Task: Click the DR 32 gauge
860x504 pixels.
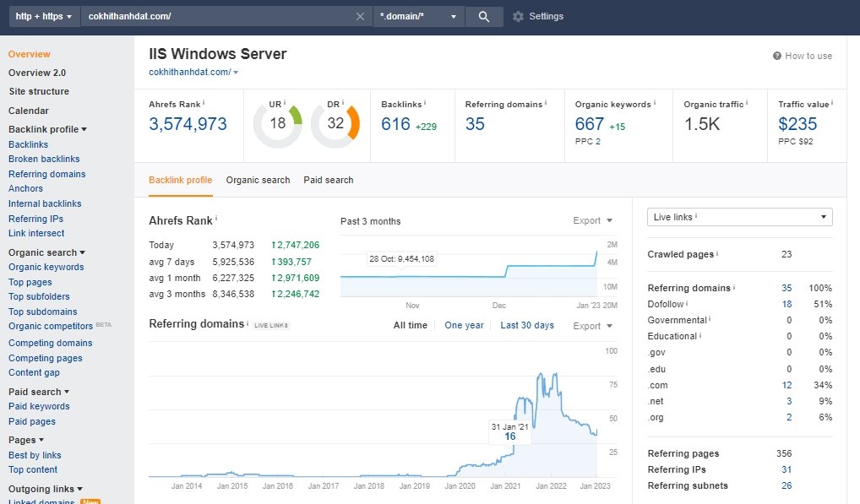Action: click(335, 124)
